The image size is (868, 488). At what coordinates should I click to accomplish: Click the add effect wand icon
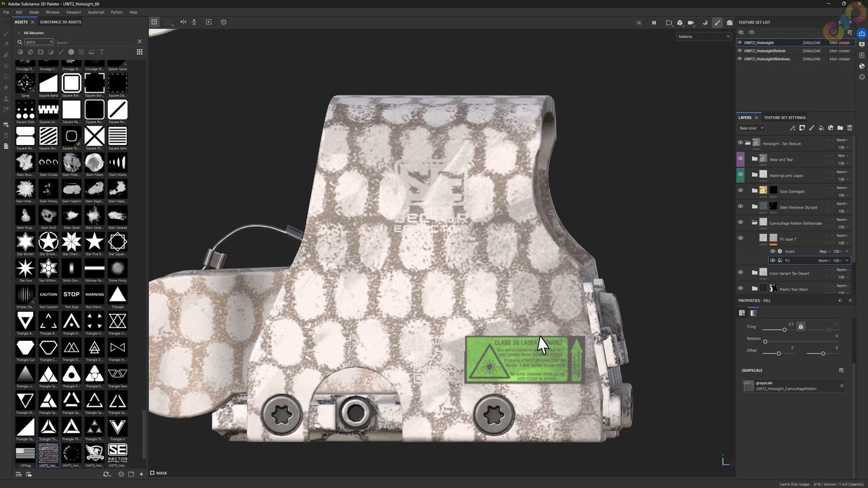[793, 128]
